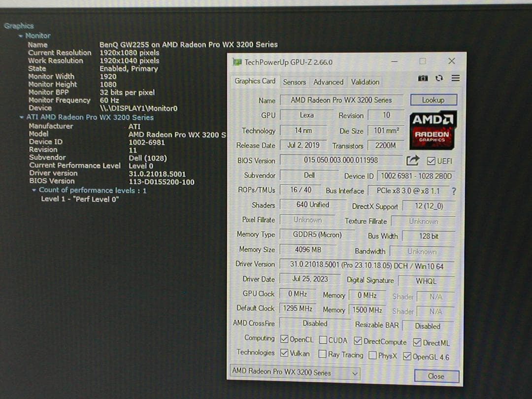
Task: Click the Lookup button
Action: pos(433,100)
